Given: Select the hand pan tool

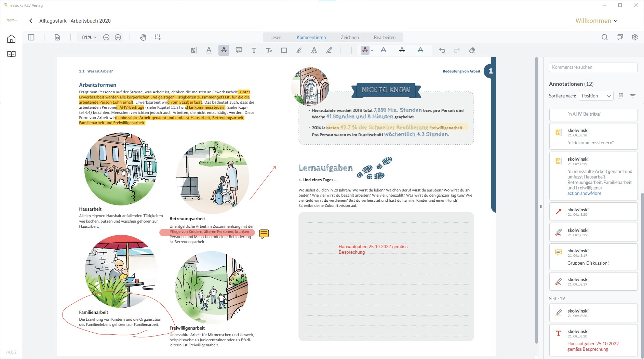Looking at the screenshot, I should click(143, 37).
